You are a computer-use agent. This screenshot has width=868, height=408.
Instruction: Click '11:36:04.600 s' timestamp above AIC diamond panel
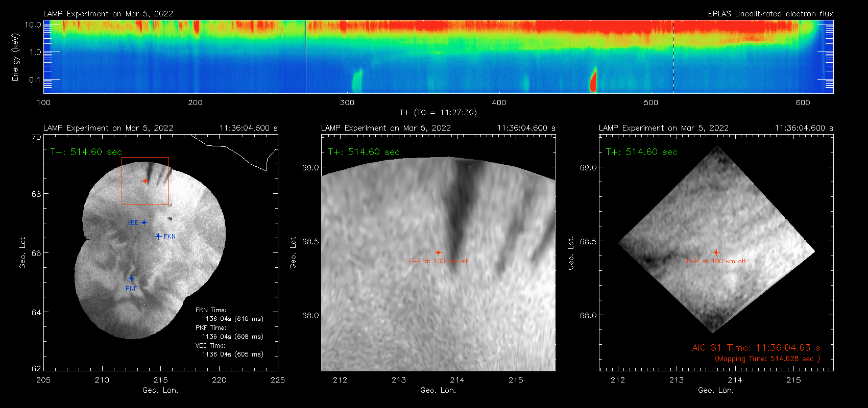804,128
